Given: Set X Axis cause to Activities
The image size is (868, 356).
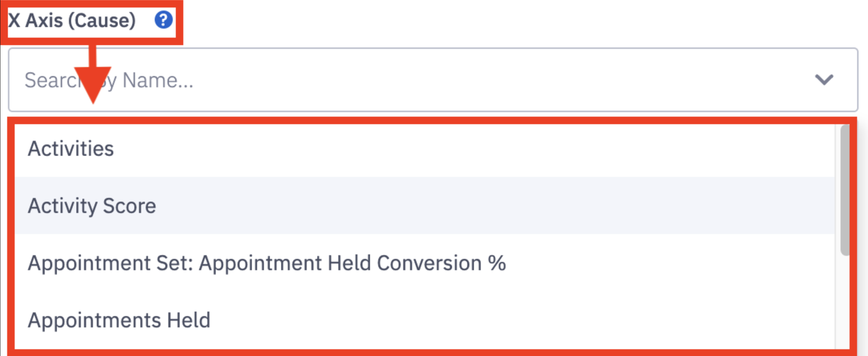Looking at the screenshot, I should coord(425,149).
